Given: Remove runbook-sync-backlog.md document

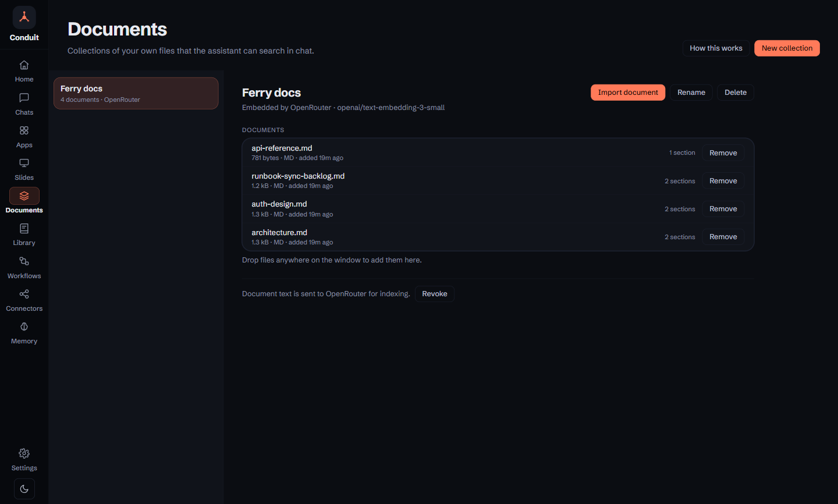Looking at the screenshot, I should coord(723,181).
